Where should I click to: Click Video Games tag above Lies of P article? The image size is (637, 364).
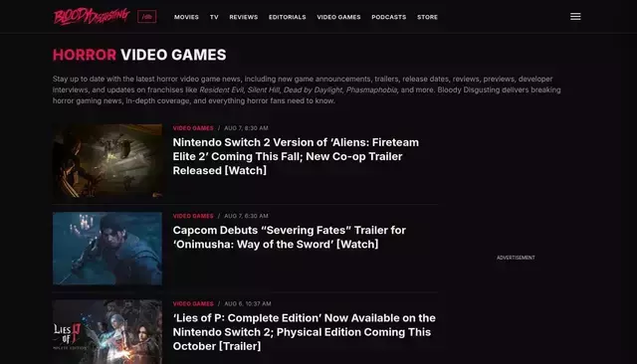pos(193,303)
